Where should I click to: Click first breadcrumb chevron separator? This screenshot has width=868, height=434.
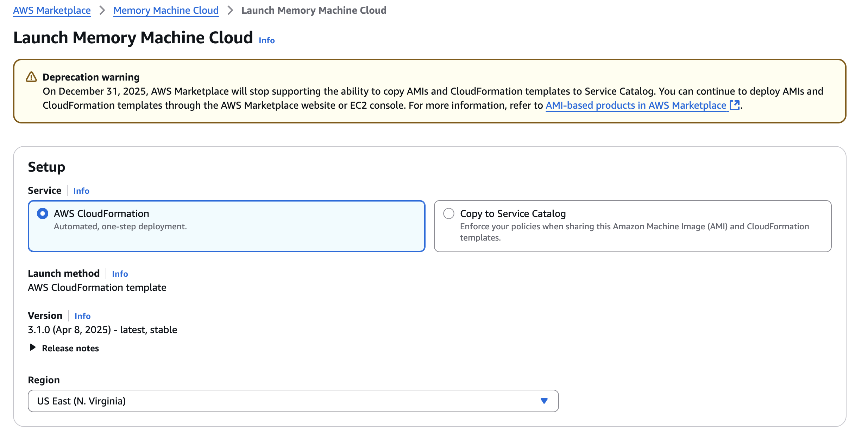click(x=102, y=11)
